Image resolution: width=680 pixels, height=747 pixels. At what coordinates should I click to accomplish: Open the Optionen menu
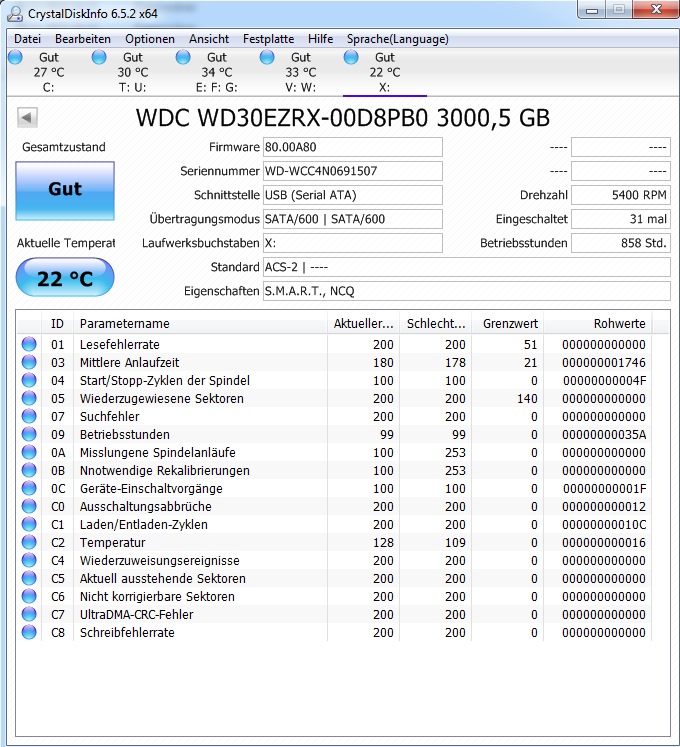click(150, 39)
